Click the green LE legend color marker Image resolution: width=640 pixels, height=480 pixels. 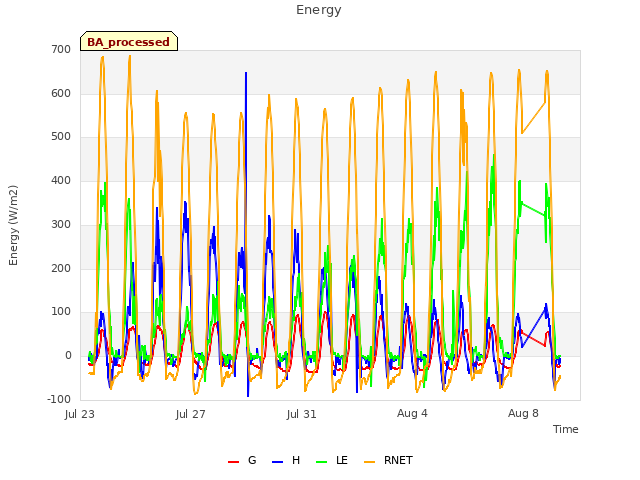pos(322,462)
